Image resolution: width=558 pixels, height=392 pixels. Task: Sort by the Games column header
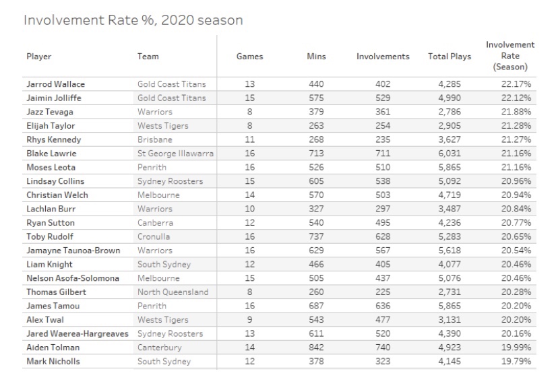249,57
